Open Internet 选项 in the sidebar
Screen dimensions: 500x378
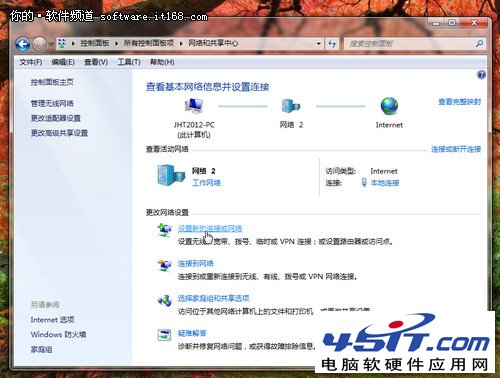[52, 320]
